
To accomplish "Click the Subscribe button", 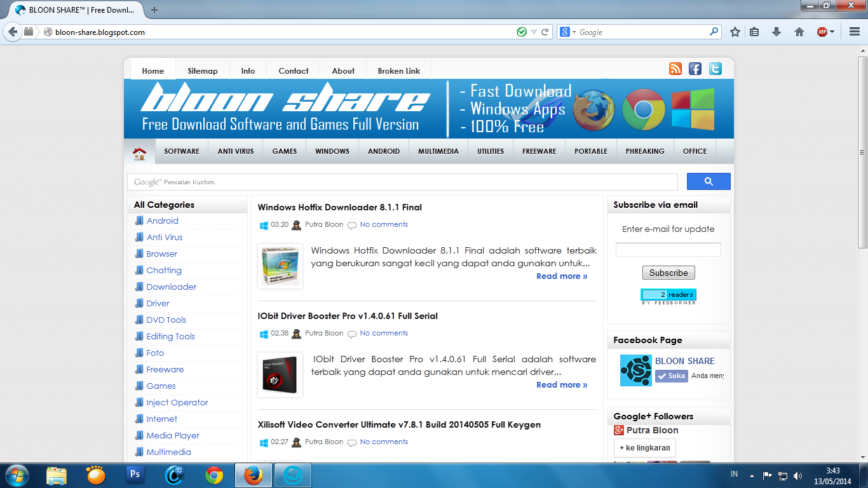I will (x=668, y=273).
